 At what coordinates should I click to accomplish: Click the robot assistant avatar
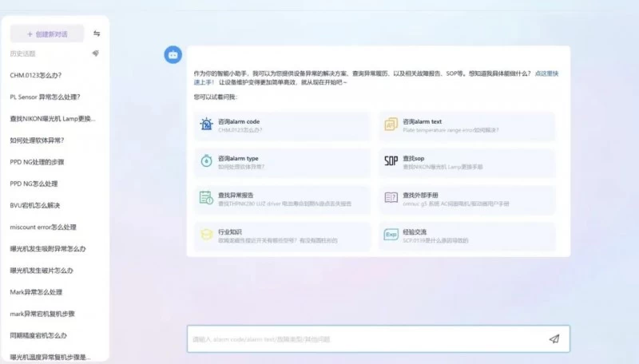(x=173, y=54)
